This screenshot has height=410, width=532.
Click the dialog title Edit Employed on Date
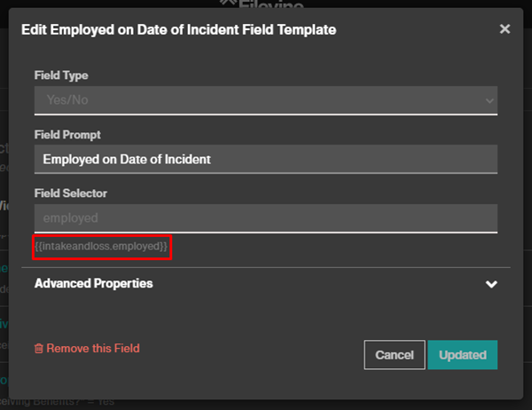178,29
